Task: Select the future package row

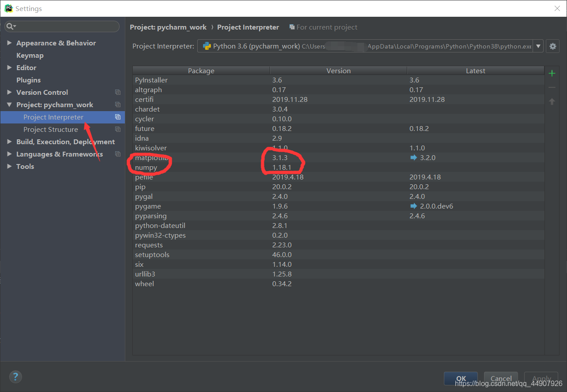Action: [x=338, y=128]
